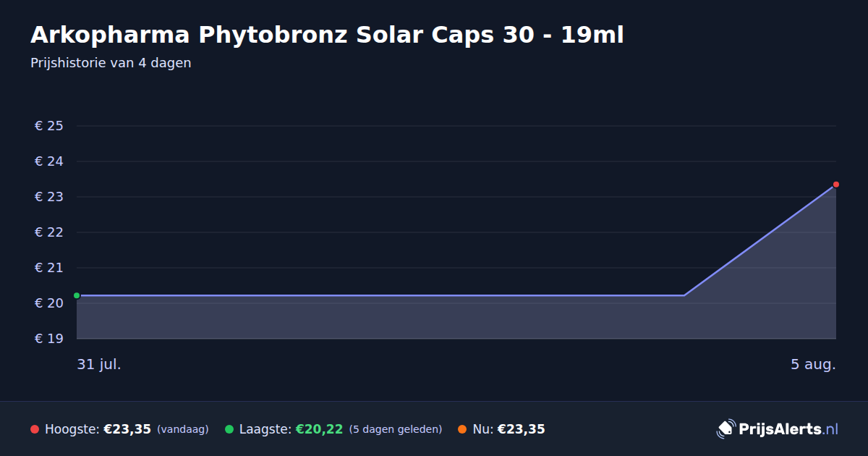868x456 pixels.
Task: Click the Arkopharma Phytobronz Solar Caps title
Action: [327, 35]
